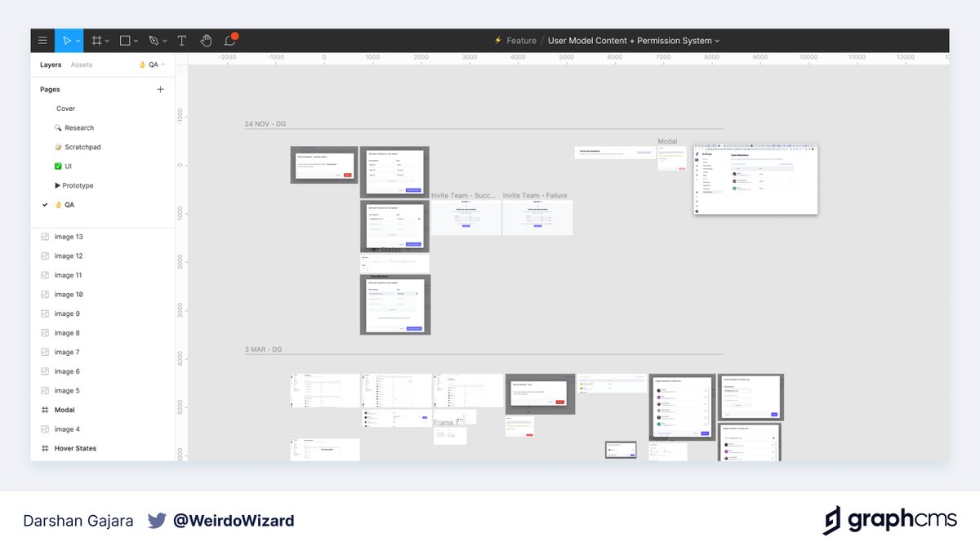This screenshot has height=551, width=980.
Task: Select the Hover States label on canvas
Action: [381, 250]
